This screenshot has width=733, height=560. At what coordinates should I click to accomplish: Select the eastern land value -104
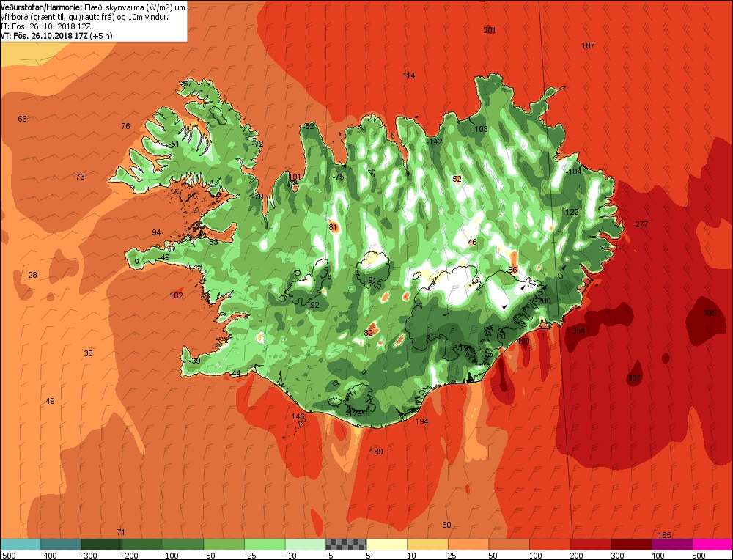pos(574,172)
